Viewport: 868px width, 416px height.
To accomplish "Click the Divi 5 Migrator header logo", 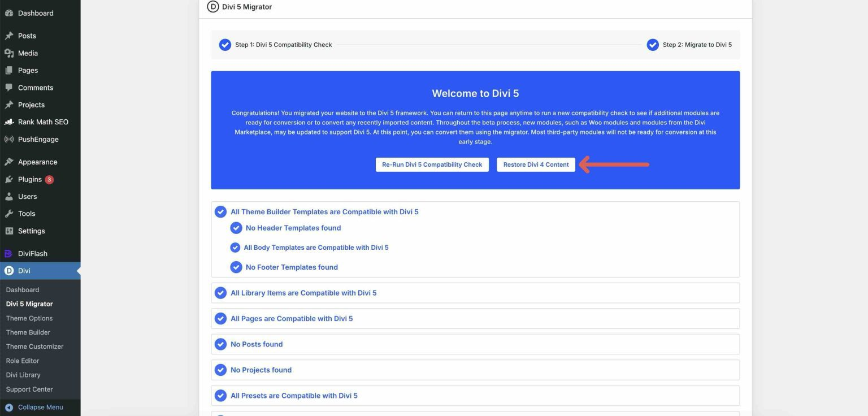I will tap(213, 7).
